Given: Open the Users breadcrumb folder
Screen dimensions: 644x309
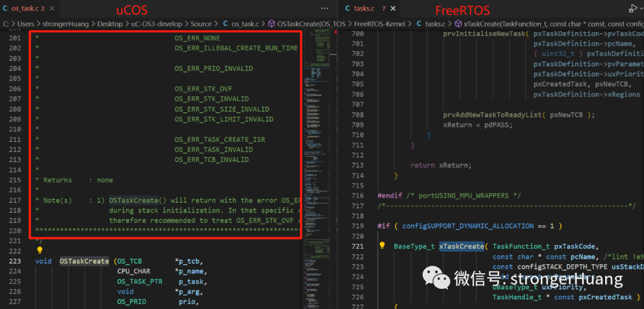Looking at the screenshot, I should click(x=24, y=24).
